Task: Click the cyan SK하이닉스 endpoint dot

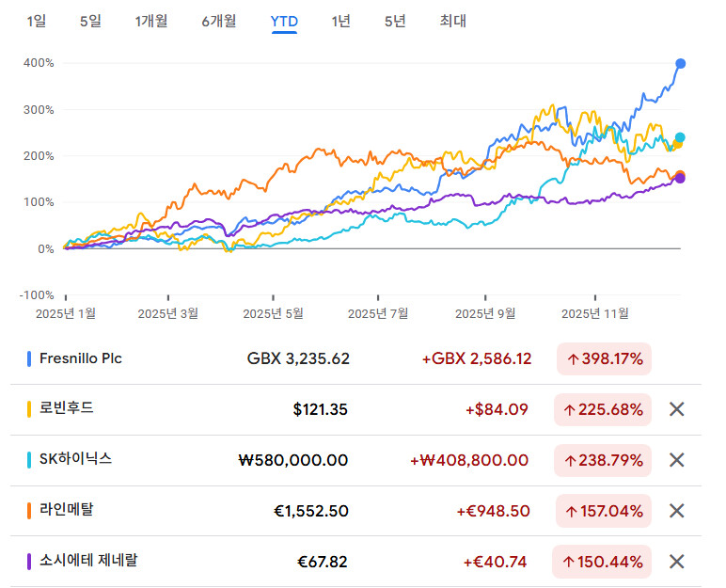Action: point(680,137)
